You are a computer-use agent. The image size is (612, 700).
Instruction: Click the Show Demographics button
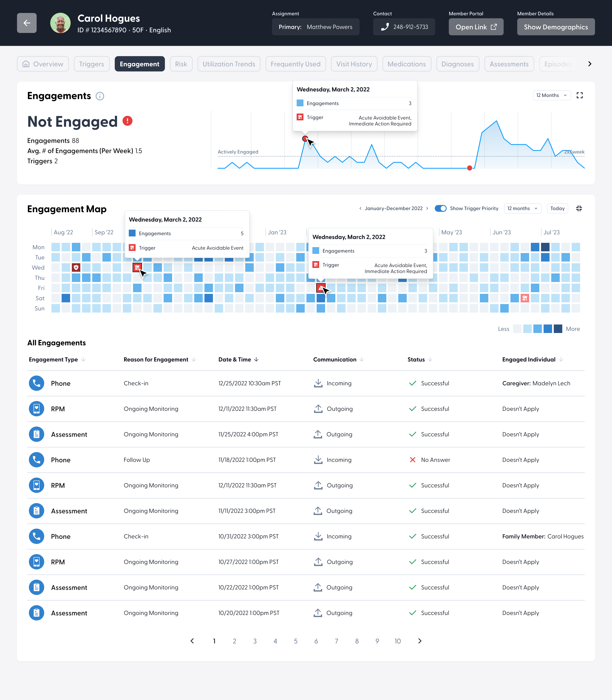click(556, 27)
